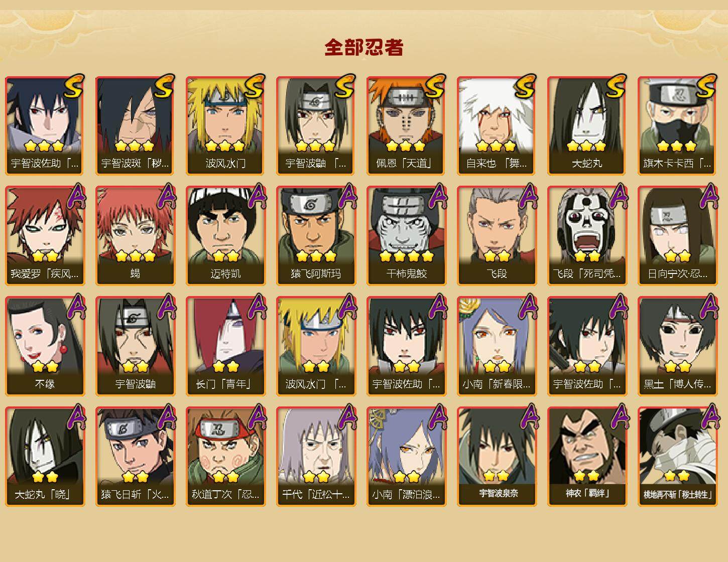The width and height of the screenshot is (728, 562).
Task: Open the 佩恩「天道」 ninja card
Action: click(406, 125)
